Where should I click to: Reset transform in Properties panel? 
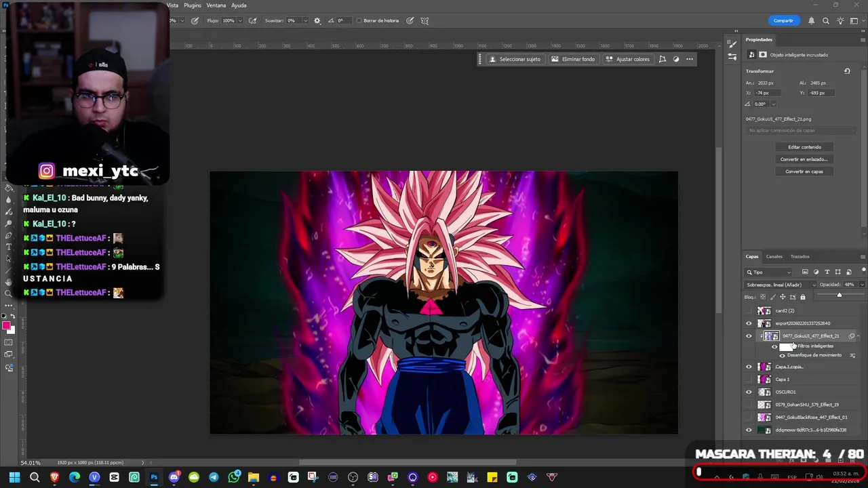pyautogui.click(x=847, y=70)
